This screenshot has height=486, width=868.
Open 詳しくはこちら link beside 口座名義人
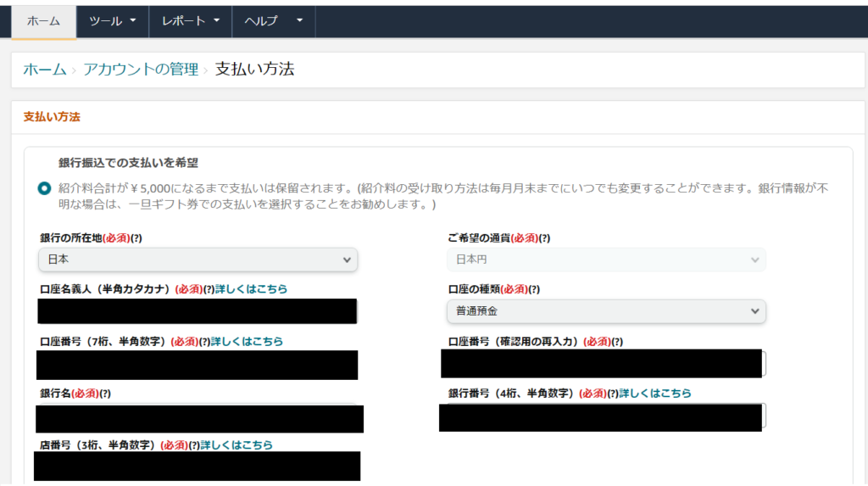(x=251, y=289)
